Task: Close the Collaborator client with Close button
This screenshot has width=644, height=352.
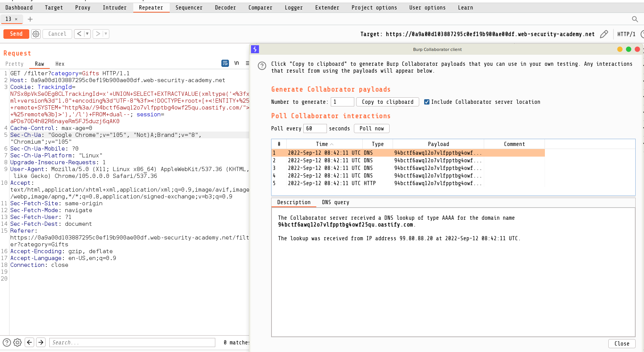Action: 622,344
